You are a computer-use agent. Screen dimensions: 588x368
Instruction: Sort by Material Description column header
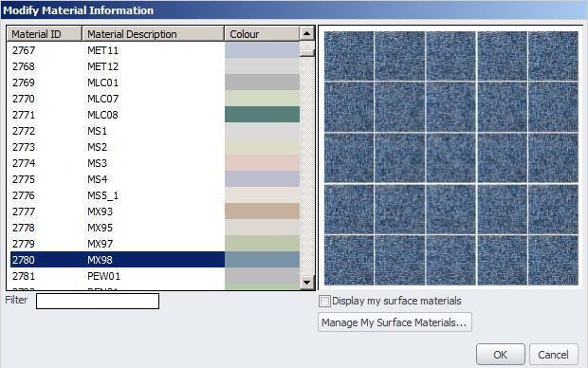(153, 34)
